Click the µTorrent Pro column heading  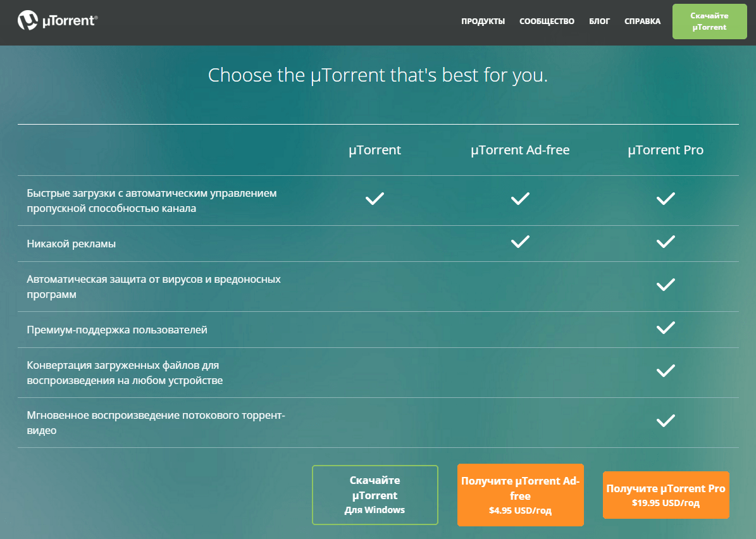click(666, 151)
